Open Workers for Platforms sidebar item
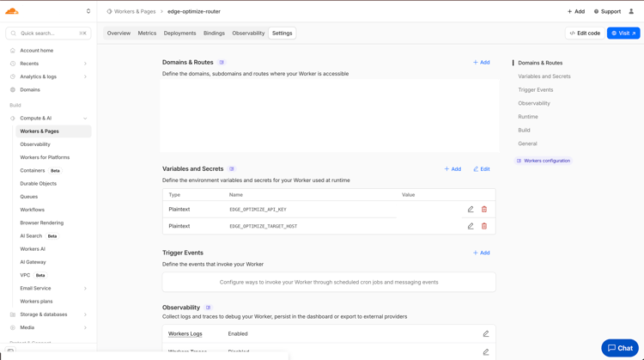644x360 pixels. (x=45, y=157)
